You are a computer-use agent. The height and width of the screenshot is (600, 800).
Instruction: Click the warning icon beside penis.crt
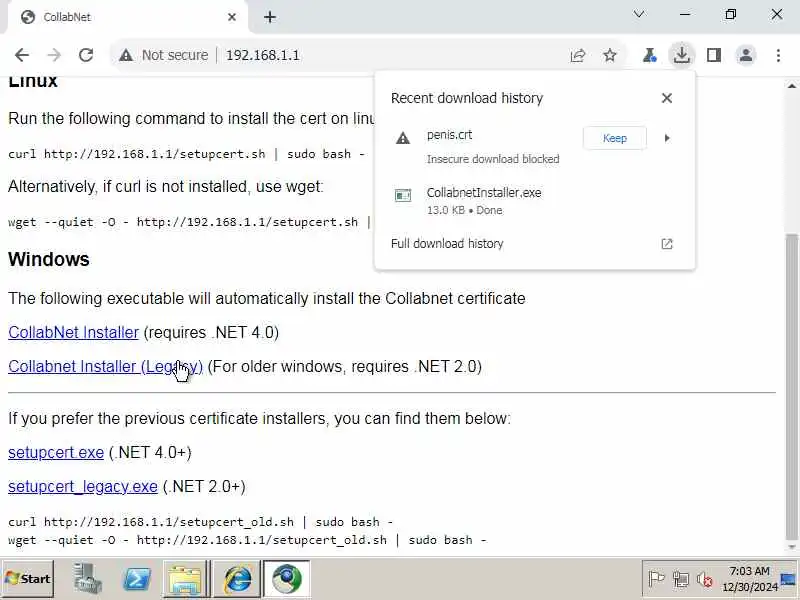coord(403,138)
